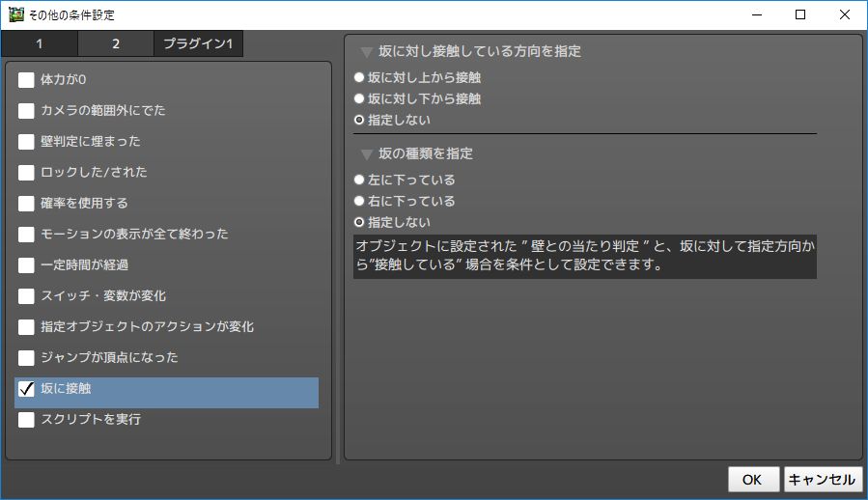Check 確率を使用する option
This screenshot has width=868, height=500.
26,204
